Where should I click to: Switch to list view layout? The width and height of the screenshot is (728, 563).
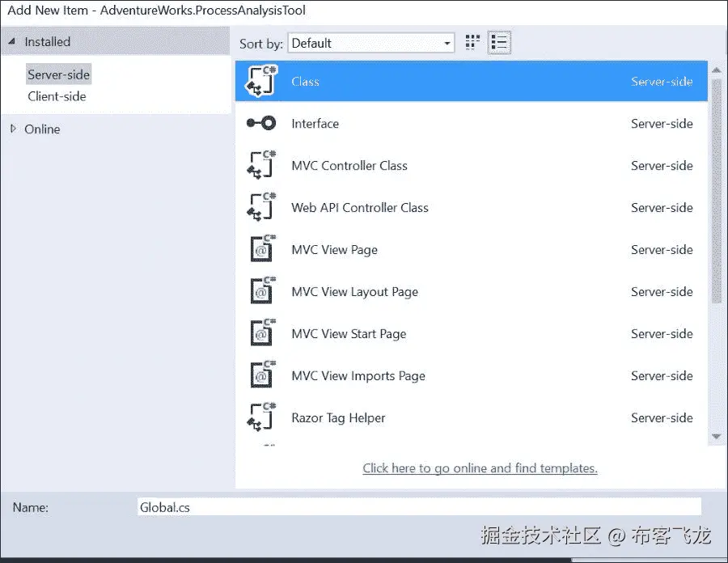(499, 42)
